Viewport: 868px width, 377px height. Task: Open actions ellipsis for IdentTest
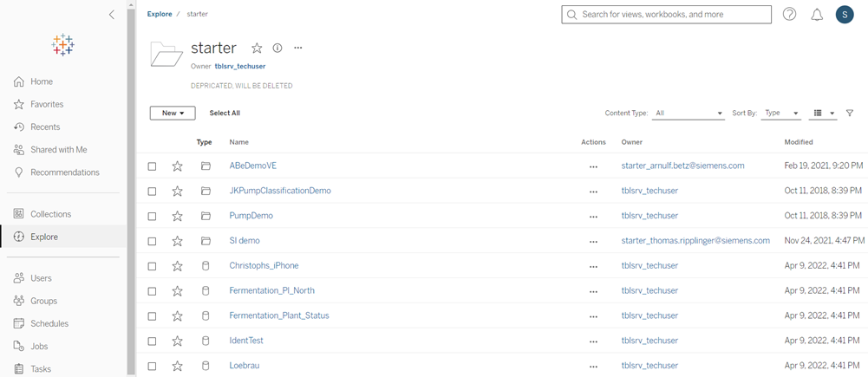coord(593,341)
